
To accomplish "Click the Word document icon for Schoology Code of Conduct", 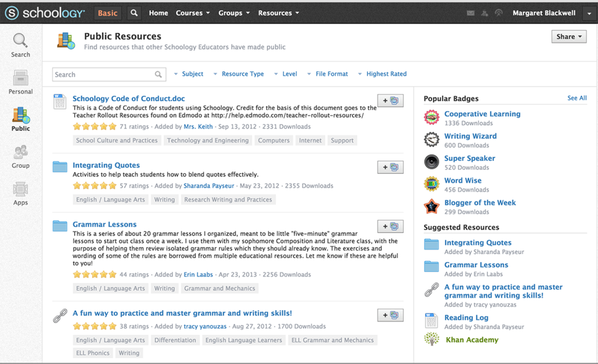I will click(59, 102).
